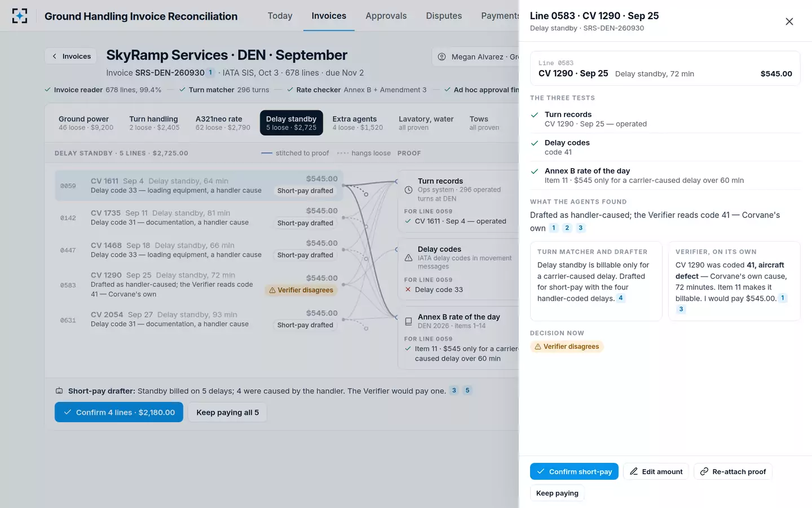812x508 pixels.
Task: Select the Extra agents category
Action: tap(358, 122)
